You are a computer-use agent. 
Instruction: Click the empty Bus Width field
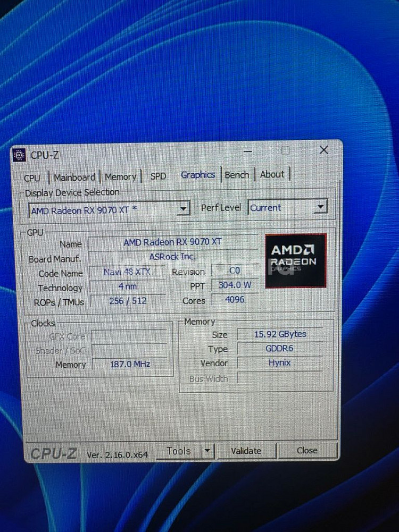pos(280,378)
